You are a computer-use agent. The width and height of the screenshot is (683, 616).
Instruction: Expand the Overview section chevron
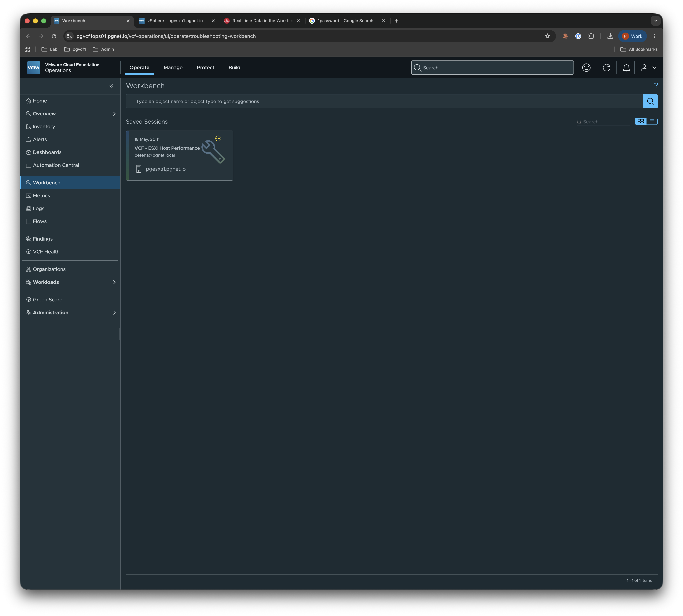click(114, 114)
